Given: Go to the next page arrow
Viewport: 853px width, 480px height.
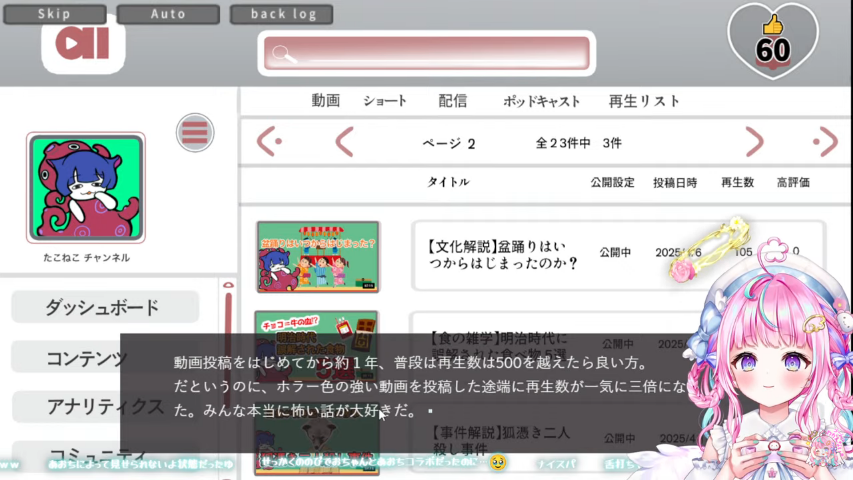Looking at the screenshot, I should pos(755,142).
